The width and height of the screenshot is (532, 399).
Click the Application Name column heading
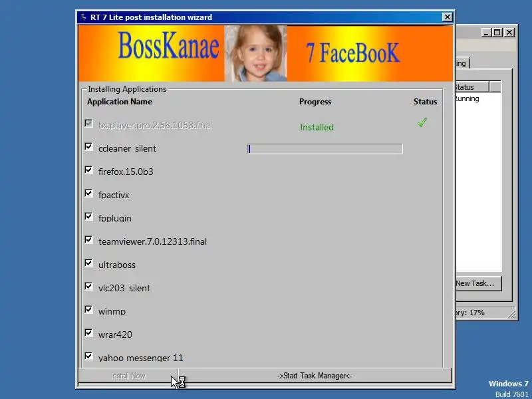click(x=120, y=102)
